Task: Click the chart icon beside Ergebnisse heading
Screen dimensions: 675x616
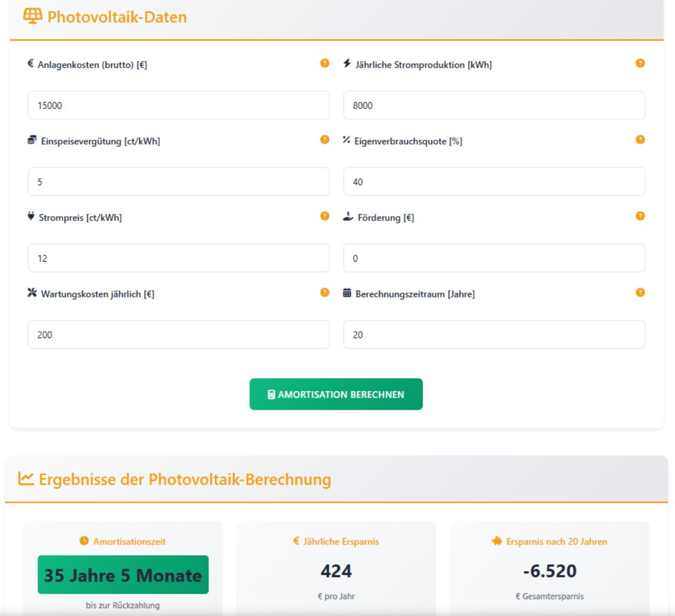Action: [26, 479]
